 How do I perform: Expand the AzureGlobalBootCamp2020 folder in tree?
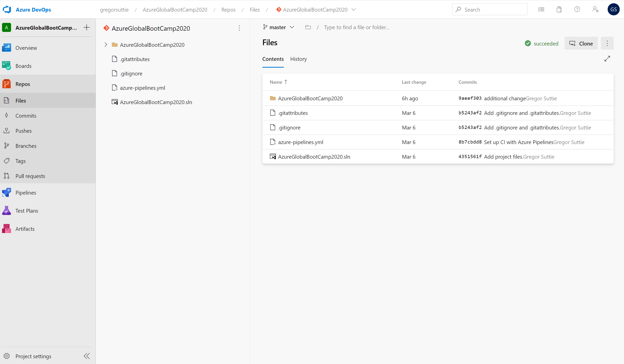pyautogui.click(x=106, y=44)
